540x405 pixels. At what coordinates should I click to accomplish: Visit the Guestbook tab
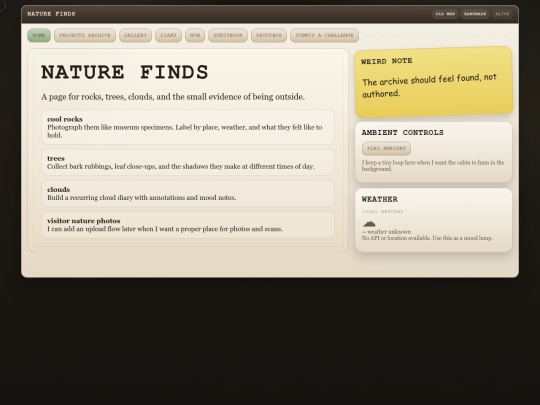tap(228, 35)
